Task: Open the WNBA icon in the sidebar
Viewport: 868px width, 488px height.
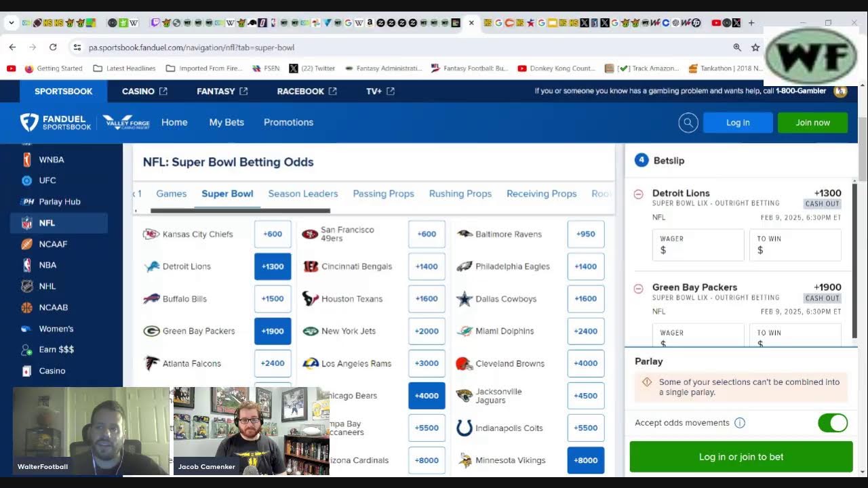Action: tap(27, 160)
